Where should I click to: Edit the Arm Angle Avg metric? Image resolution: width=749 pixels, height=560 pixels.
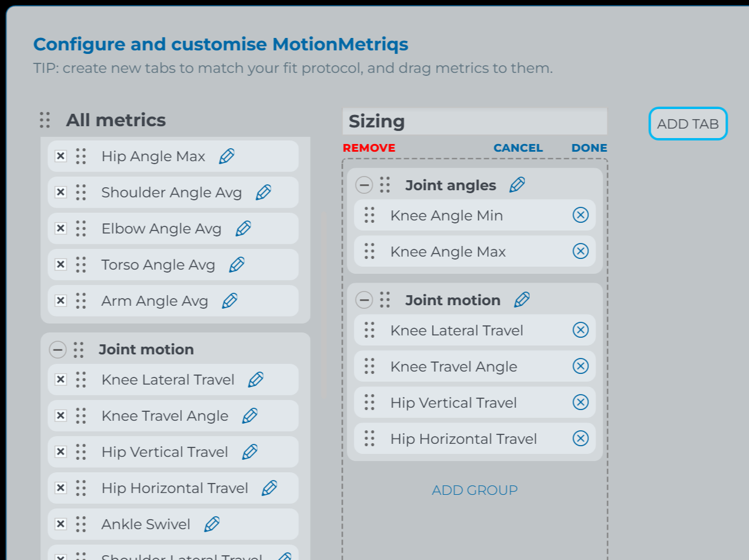230,301
